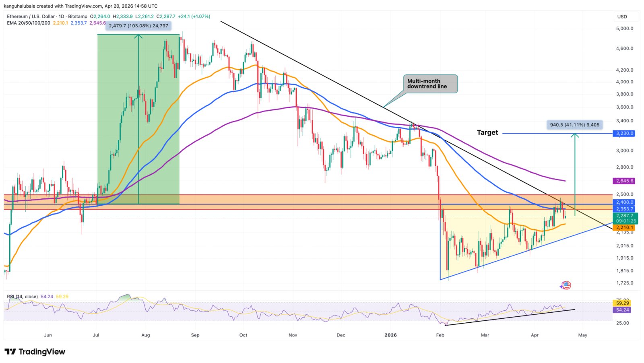Viewport: 644px width, 363px height.
Task: Click the Target text label
Action: [487, 132]
